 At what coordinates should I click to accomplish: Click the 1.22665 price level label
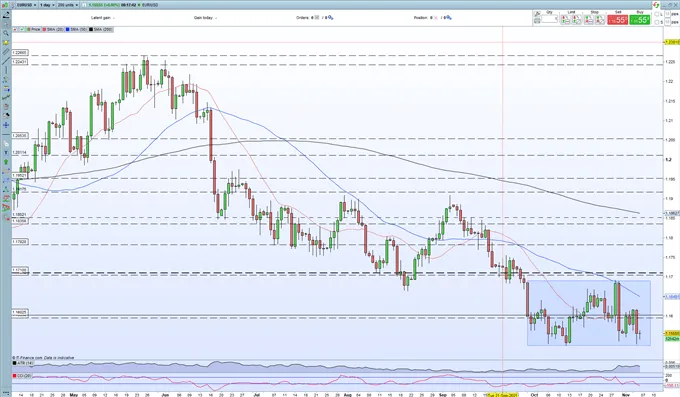point(20,52)
